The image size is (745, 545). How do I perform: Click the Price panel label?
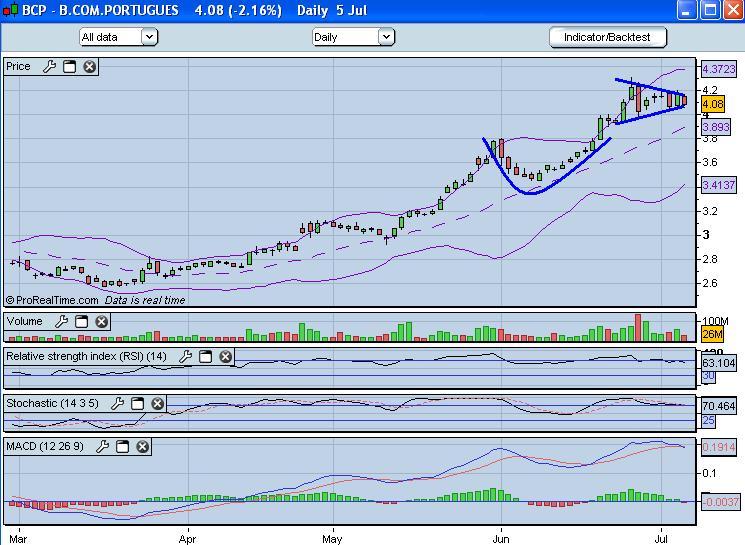[18, 67]
